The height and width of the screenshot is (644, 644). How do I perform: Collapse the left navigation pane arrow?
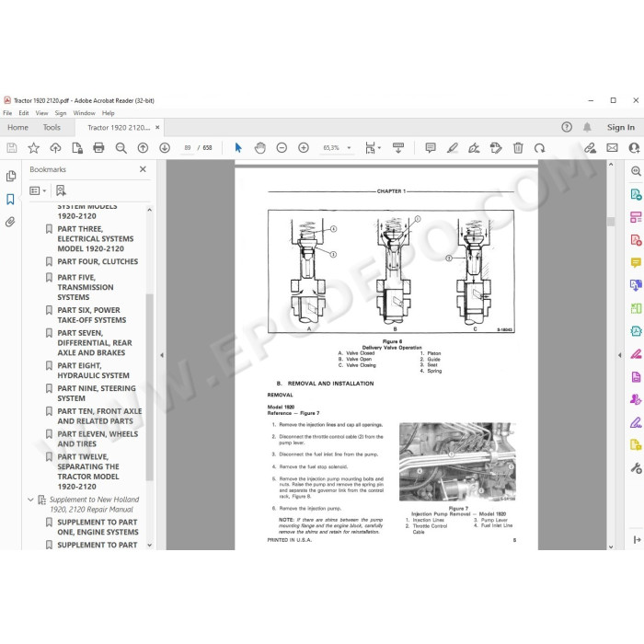point(162,355)
